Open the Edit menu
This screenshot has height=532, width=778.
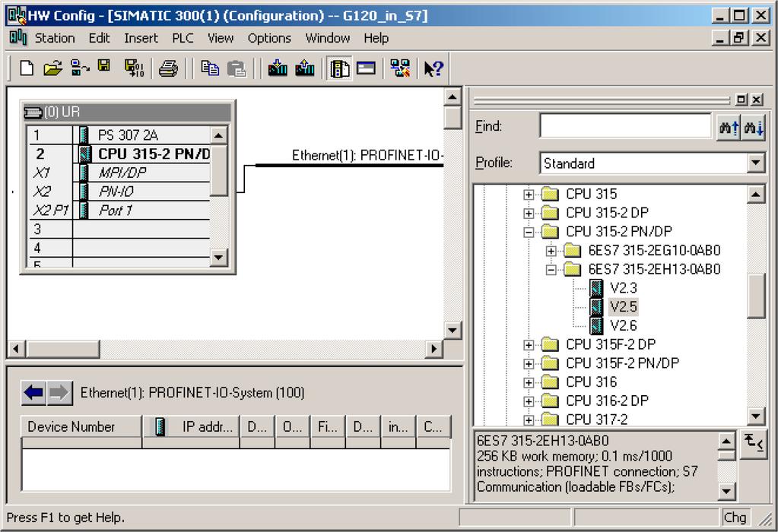coord(99,38)
